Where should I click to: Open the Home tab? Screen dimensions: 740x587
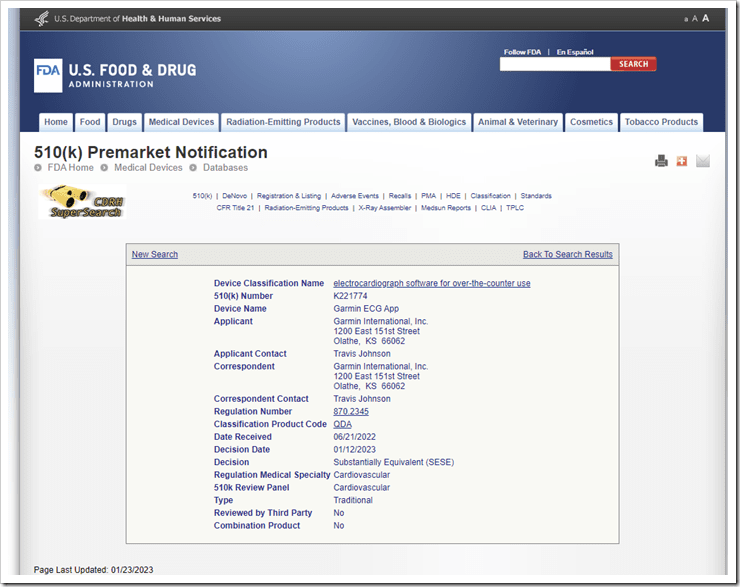[56, 122]
